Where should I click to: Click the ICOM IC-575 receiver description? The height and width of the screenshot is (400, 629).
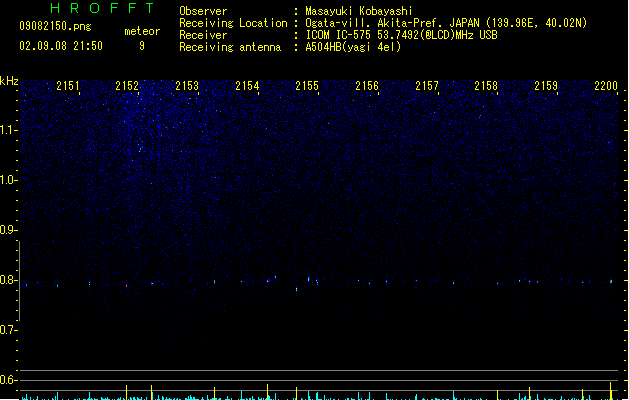(x=402, y=35)
